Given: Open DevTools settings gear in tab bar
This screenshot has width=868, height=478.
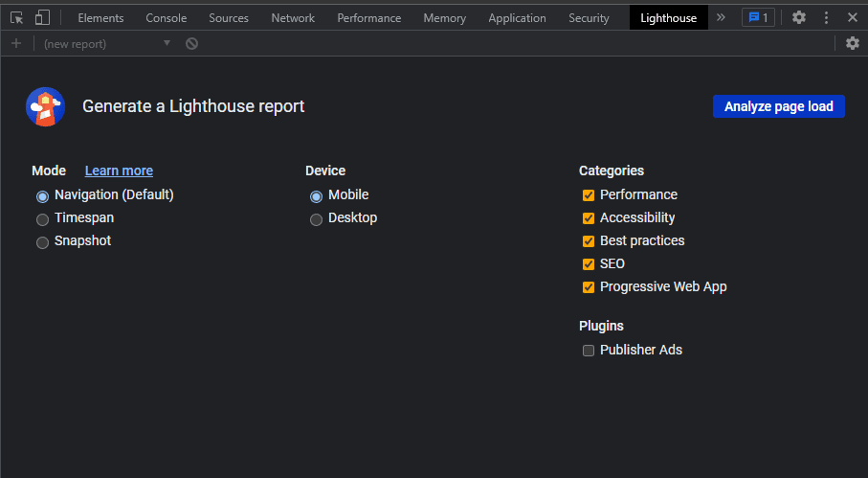Looking at the screenshot, I should click(799, 18).
